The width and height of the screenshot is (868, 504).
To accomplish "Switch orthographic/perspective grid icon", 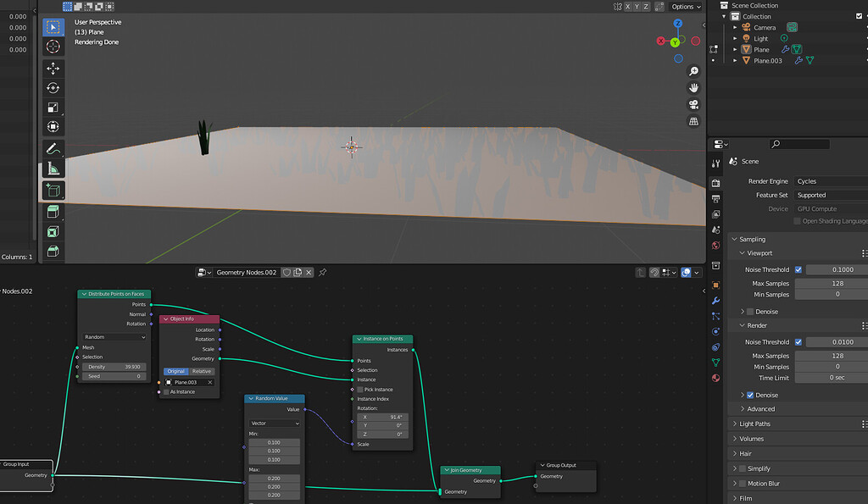I will [x=693, y=121].
